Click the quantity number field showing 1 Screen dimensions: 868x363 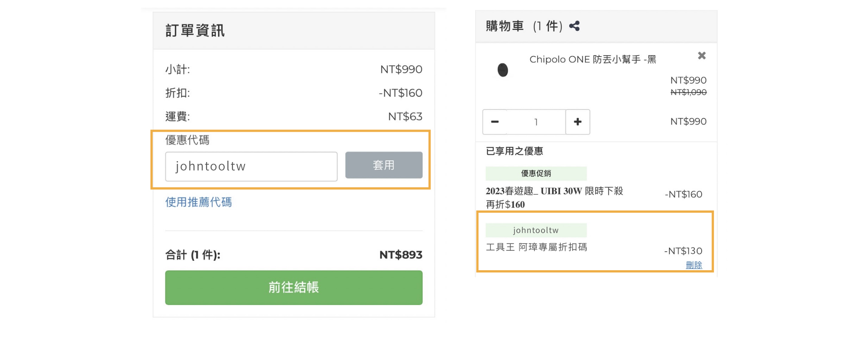click(x=536, y=122)
